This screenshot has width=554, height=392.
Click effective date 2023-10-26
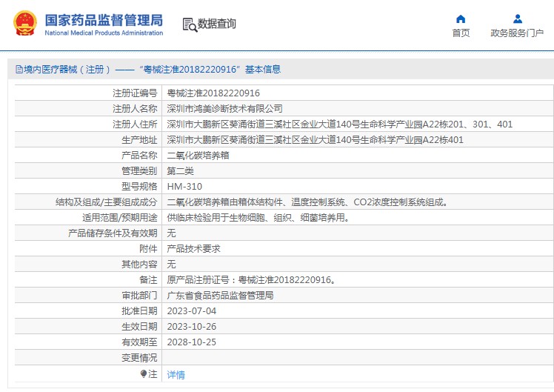click(x=192, y=326)
